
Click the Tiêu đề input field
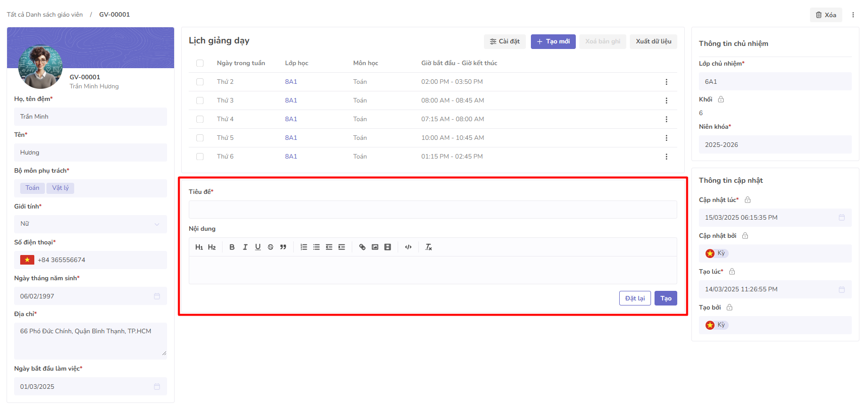pos(432,210)
